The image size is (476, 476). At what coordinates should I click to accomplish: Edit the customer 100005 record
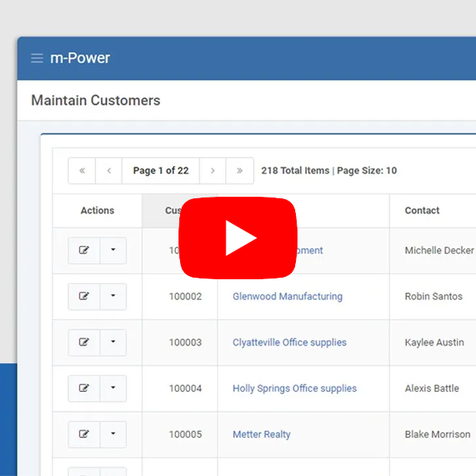pyautogui.click(x=84, y=435)
